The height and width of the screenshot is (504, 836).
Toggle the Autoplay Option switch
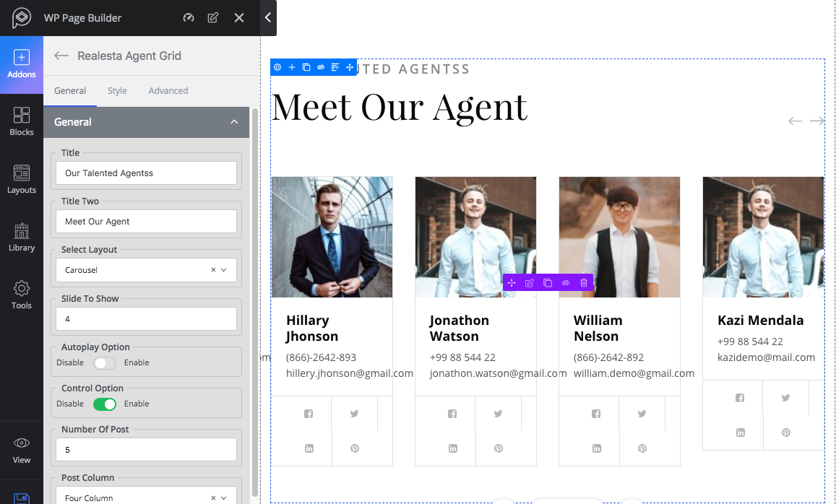(x=105, y=362)
